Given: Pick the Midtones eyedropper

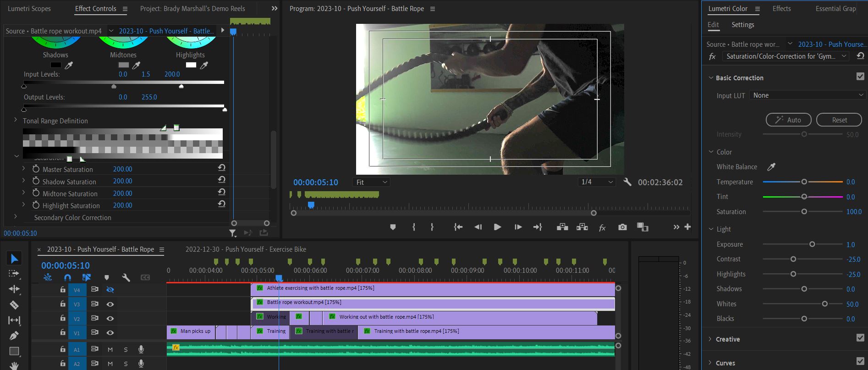Looking at the screenshot, I should tap(136, 65).
